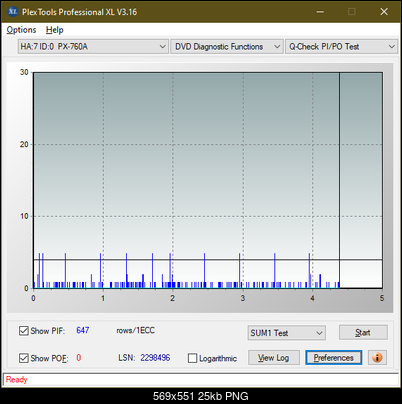Open the Q-Check PI/PO Test dropdown

pyautogui.click(x=342, y=47)
